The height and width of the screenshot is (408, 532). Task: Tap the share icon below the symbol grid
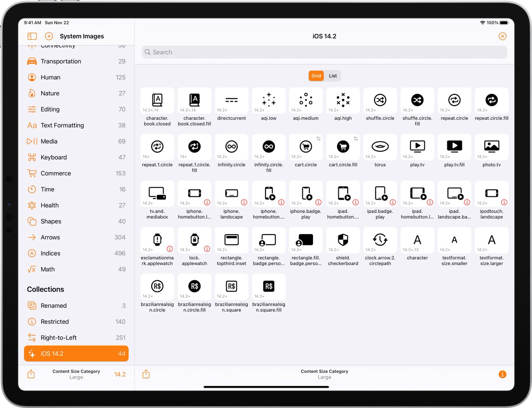pos(146,374)
